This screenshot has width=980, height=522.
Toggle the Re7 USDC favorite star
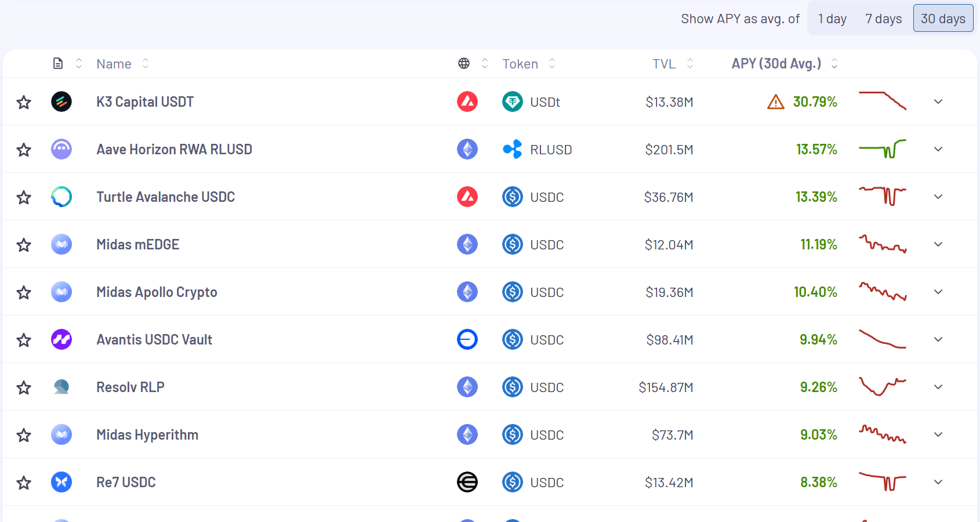(x=24, y=483)
